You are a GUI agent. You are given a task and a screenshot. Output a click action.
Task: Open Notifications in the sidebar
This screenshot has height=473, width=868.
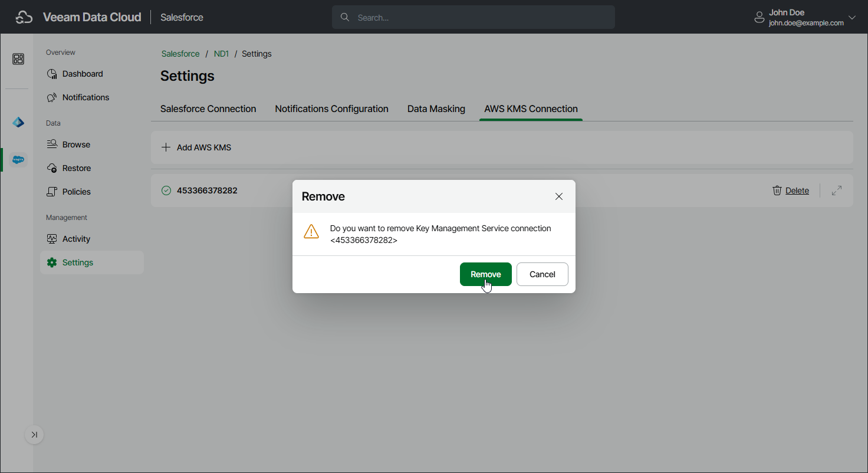pyautogui.click(x=91, y=97)
